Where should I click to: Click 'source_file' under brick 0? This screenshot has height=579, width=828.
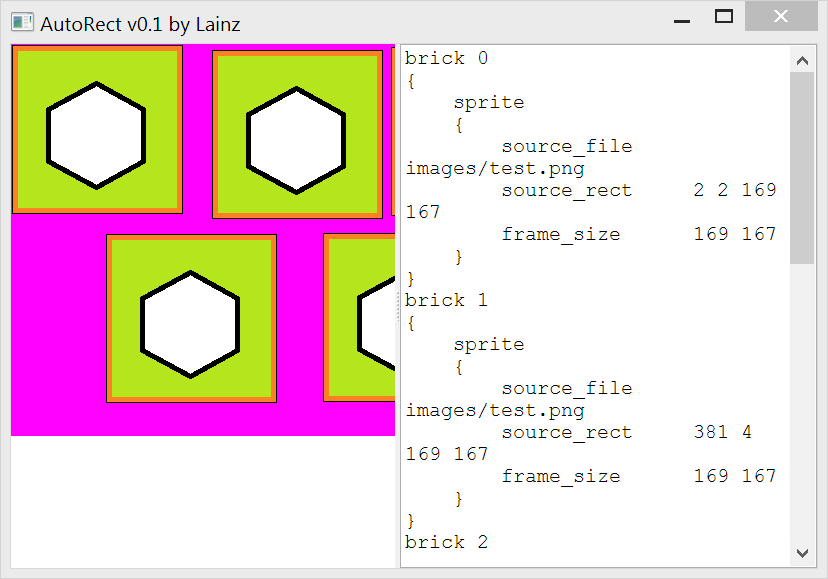567,146
